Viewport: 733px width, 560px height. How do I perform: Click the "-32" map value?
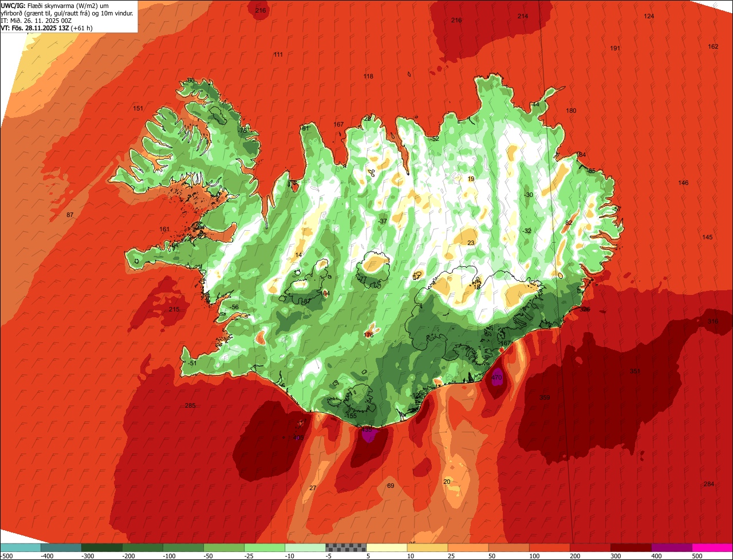[x=527, y=231]
